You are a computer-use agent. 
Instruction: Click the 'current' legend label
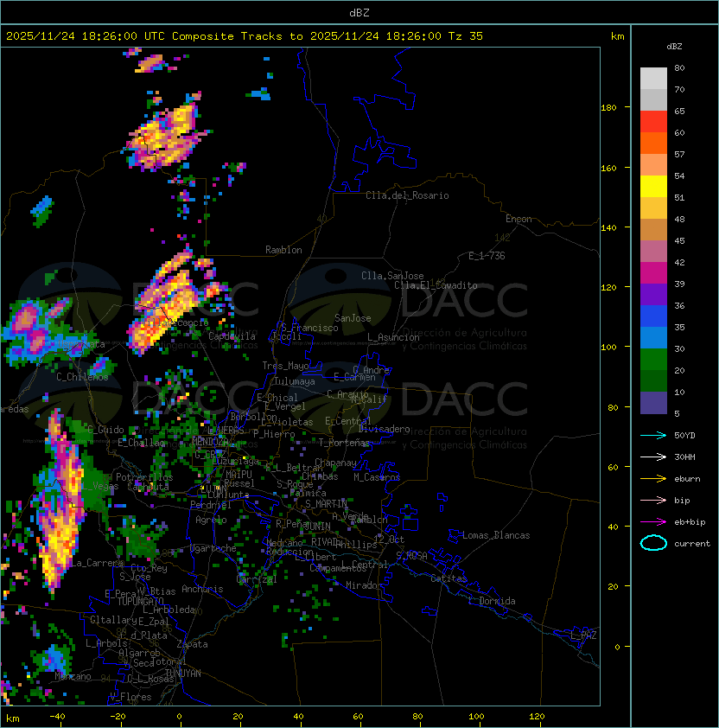(692, 544)
